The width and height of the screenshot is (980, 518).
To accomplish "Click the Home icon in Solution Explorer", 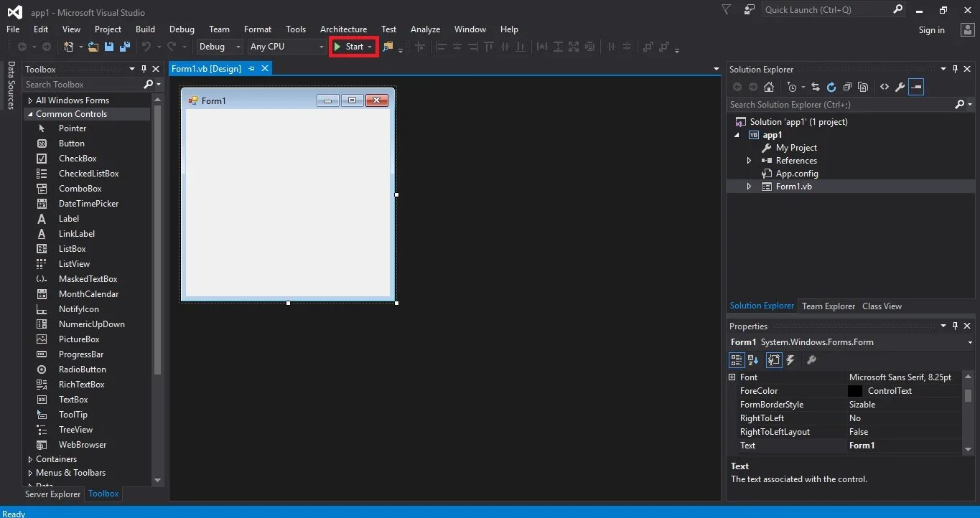I will [x=769, y=87].
